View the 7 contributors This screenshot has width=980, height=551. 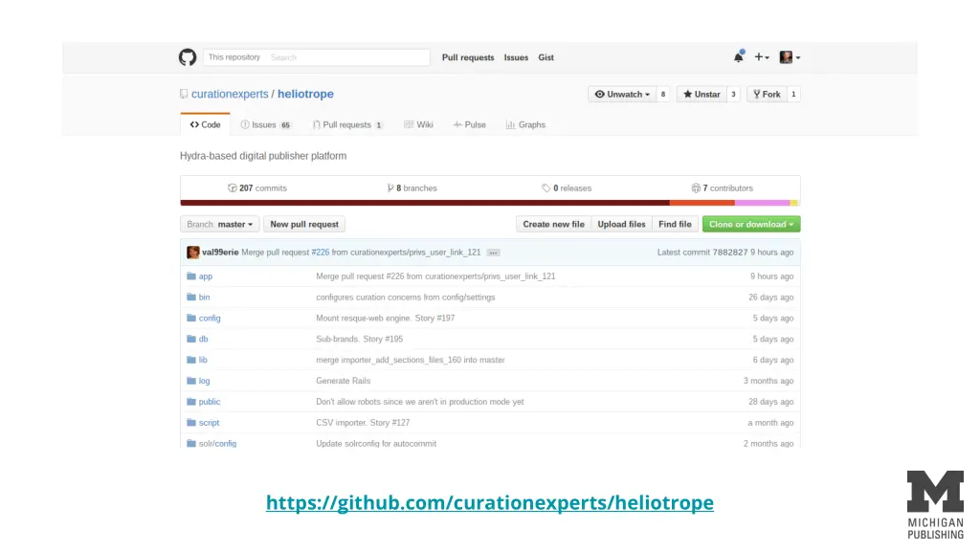[x=722, y=188]
